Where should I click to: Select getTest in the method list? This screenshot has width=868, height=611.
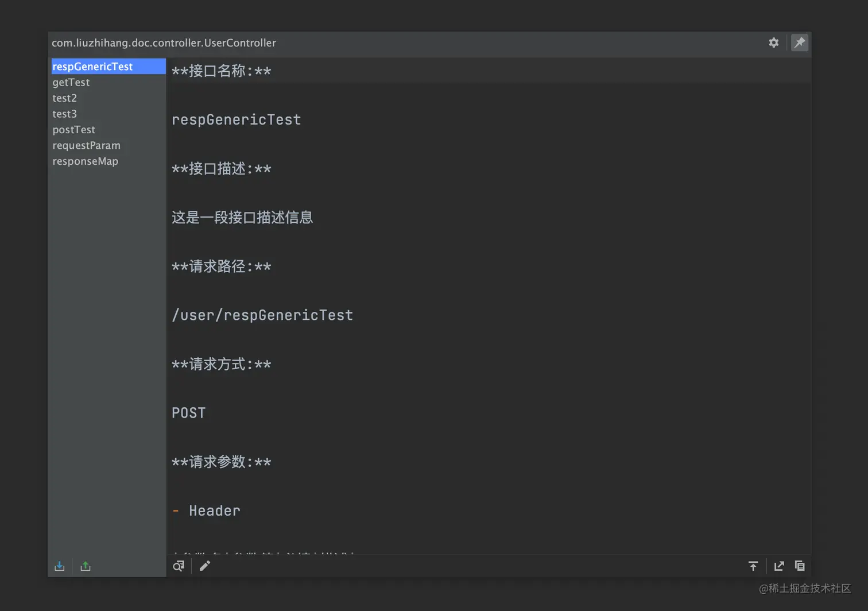coord(108,82)
